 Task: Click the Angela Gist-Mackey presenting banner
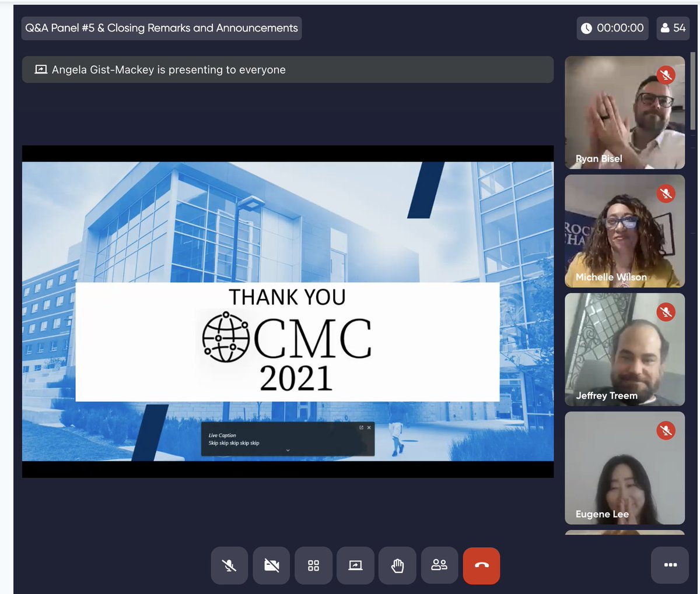click(288, 69)
